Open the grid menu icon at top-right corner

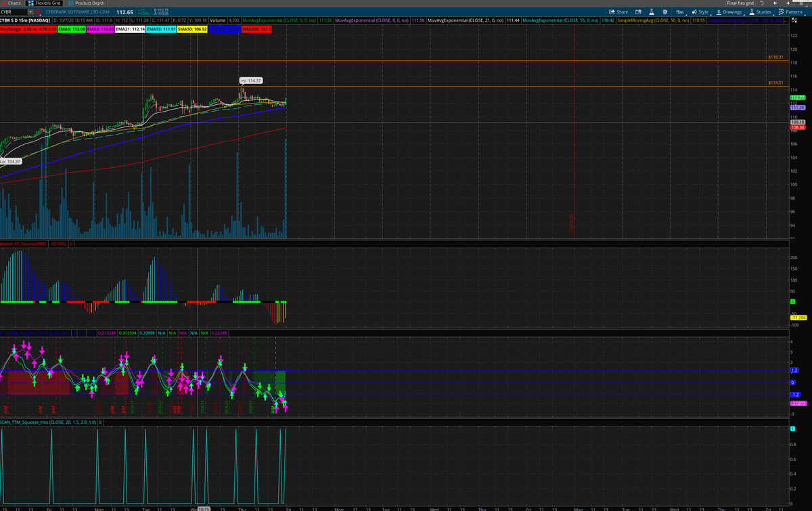801,3
